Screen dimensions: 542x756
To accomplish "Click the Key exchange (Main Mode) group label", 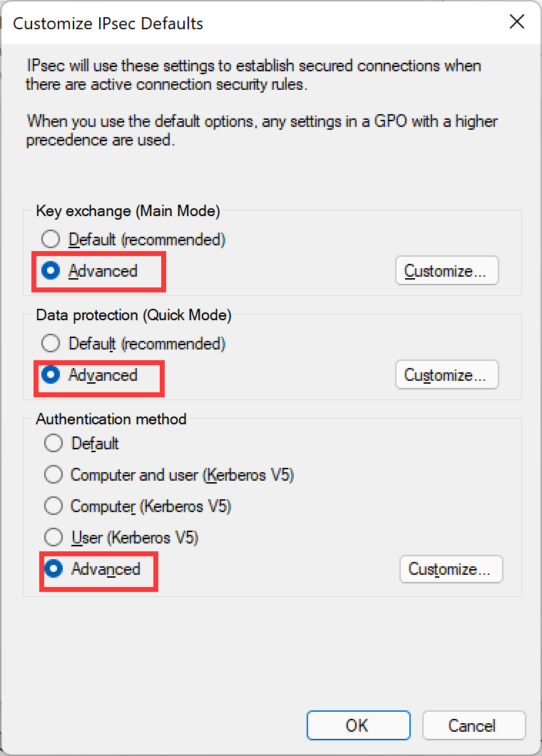I will pyautogui.click(x=128, y=211).
